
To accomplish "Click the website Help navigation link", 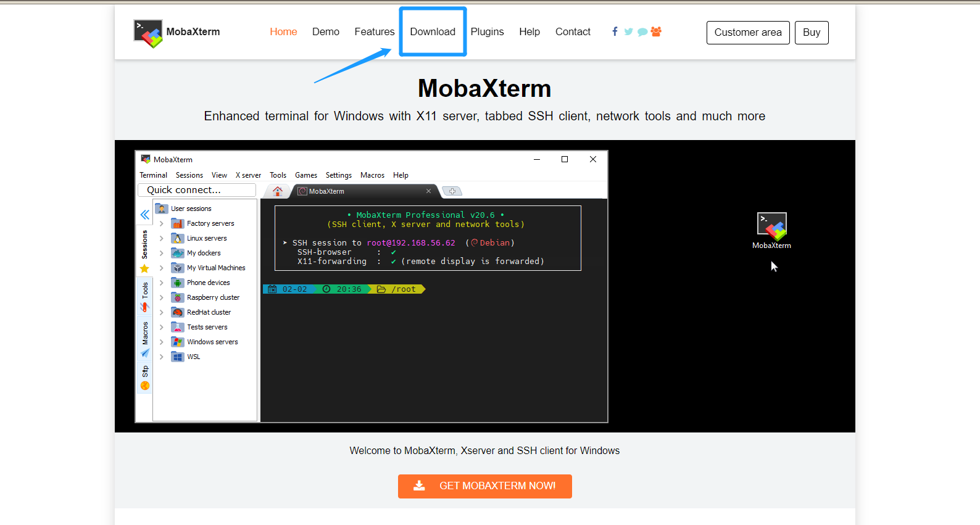I will [x=529, y=31].
